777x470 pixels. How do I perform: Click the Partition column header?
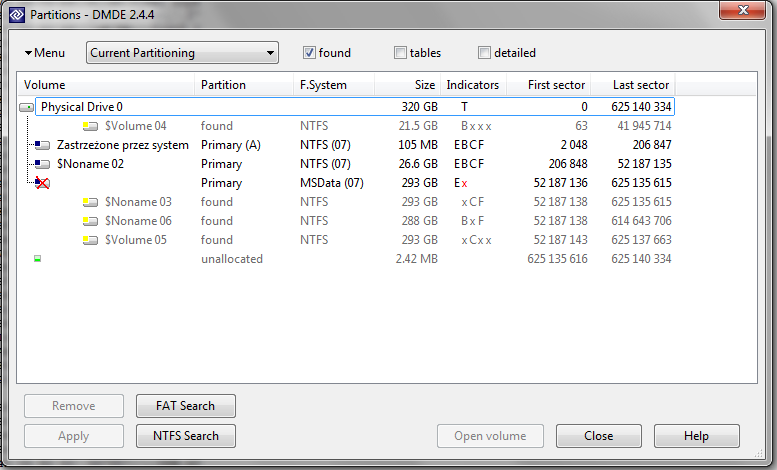[244, 85]
